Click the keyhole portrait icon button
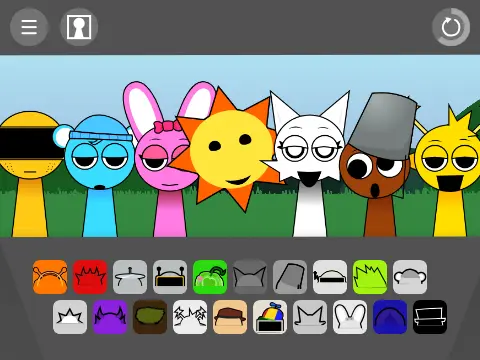480x360 pixels. (x=79, y=27)
